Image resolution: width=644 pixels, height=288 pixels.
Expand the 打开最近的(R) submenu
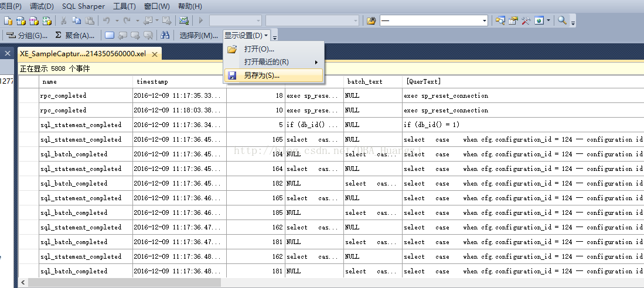coord(274,62)
